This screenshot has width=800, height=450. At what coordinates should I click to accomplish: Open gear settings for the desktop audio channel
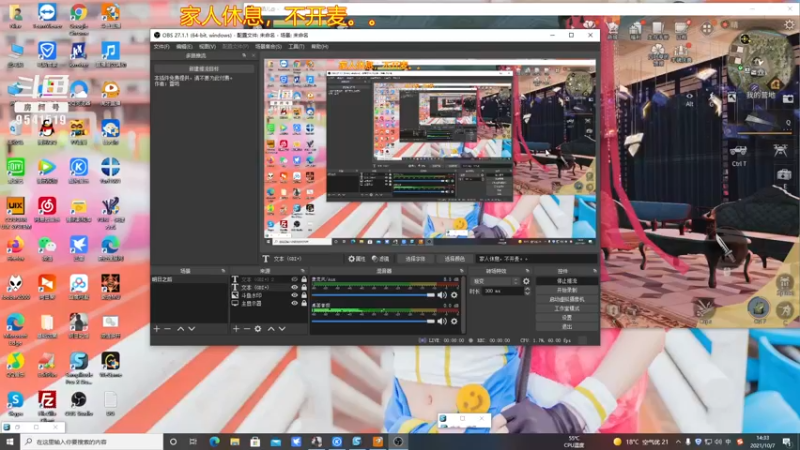(x=454, y=321)
